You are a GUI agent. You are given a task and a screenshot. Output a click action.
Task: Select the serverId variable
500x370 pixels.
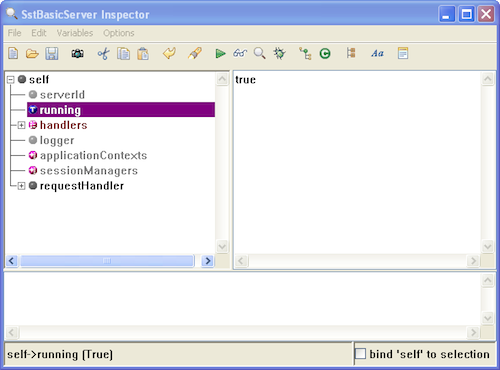pos(62,95)
